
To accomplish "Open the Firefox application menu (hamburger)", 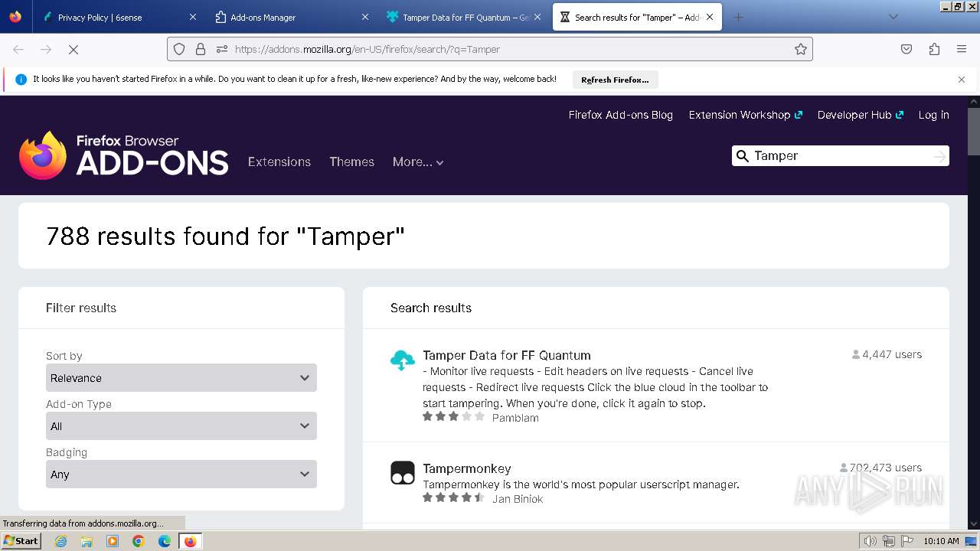I will 962,49.
